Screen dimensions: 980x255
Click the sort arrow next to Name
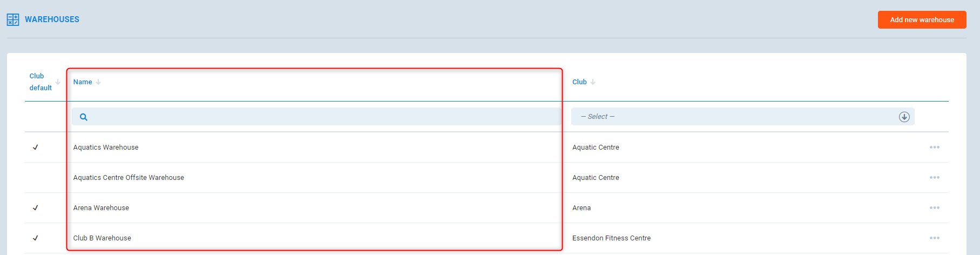98,82
